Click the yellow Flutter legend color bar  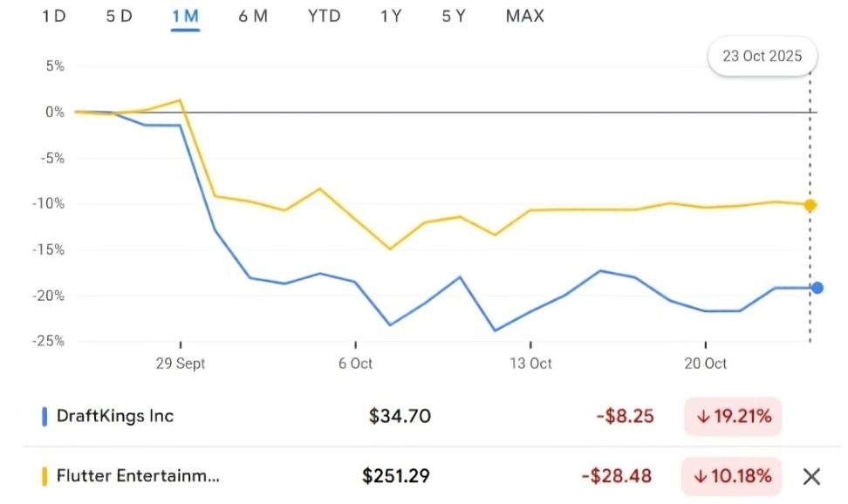[44, 476]
